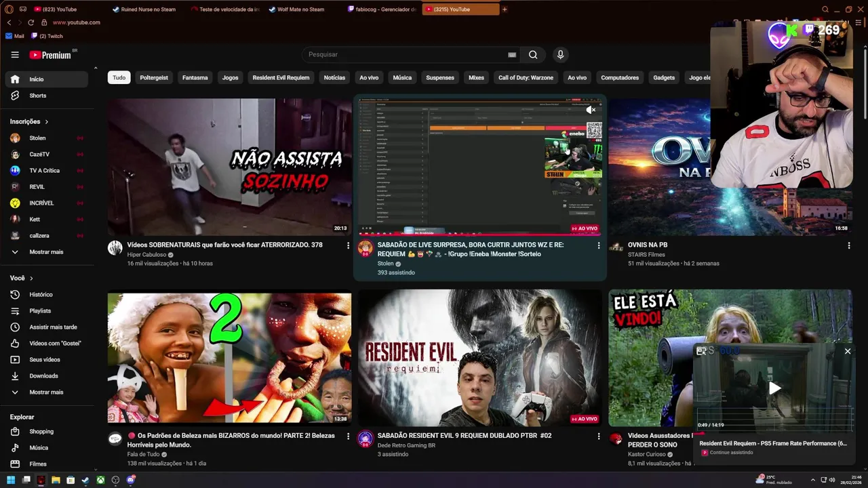Select the Fantasma filter chip

tap(195, 78)
